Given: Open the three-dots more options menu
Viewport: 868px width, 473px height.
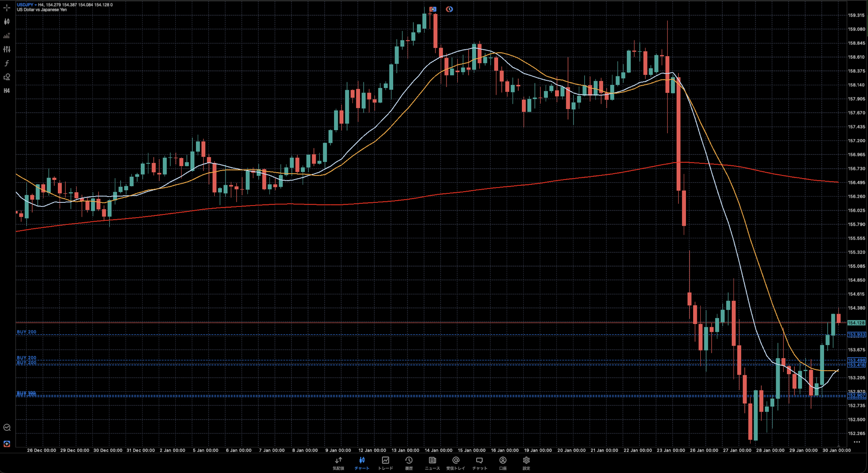Looking at the screenshot, I should click(857, 442).
